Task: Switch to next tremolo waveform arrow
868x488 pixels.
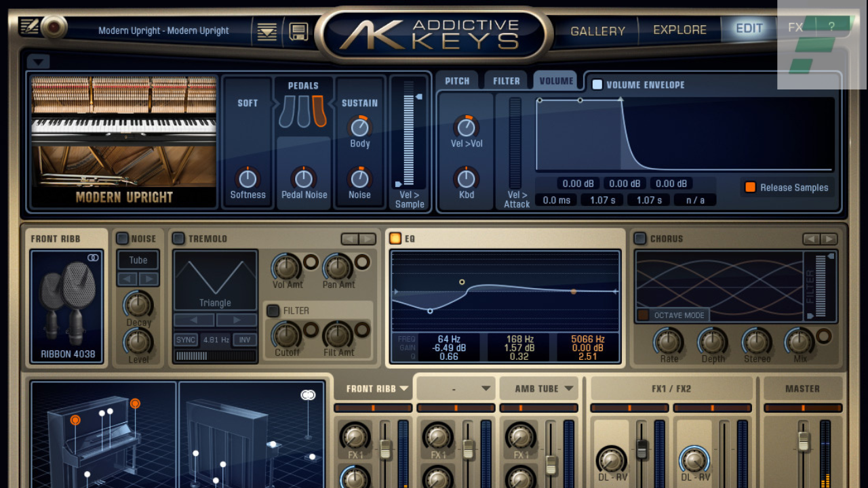Action: coord(237,320)
